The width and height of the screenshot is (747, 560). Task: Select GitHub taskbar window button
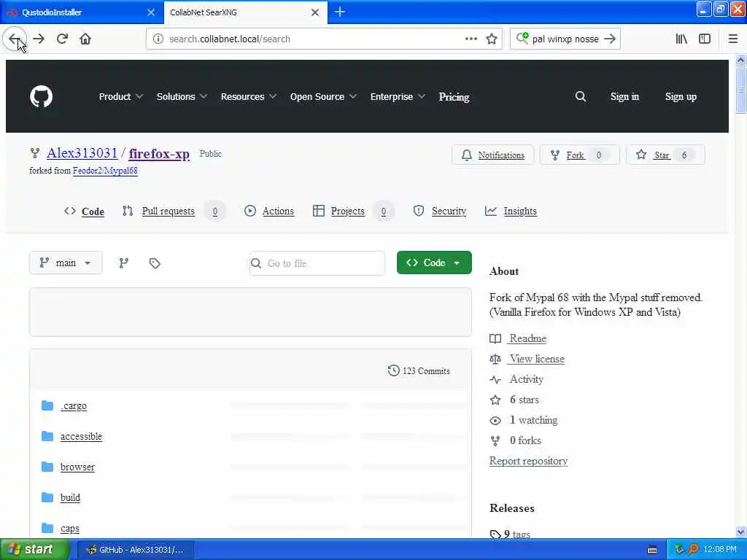[135, 550]
